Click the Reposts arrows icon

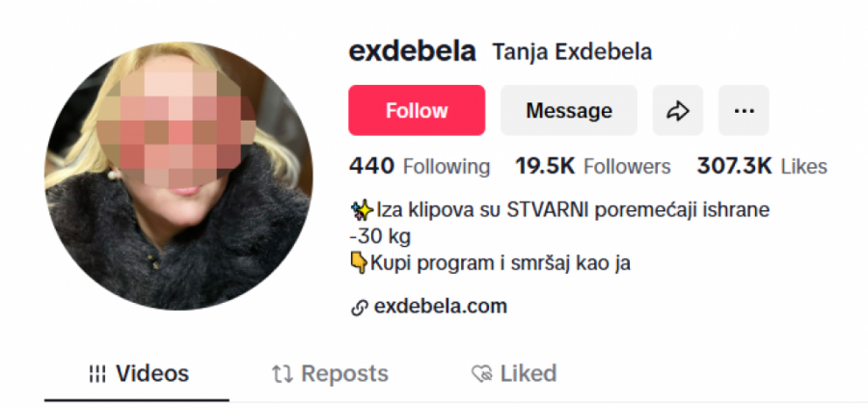[x=283, y=374]
